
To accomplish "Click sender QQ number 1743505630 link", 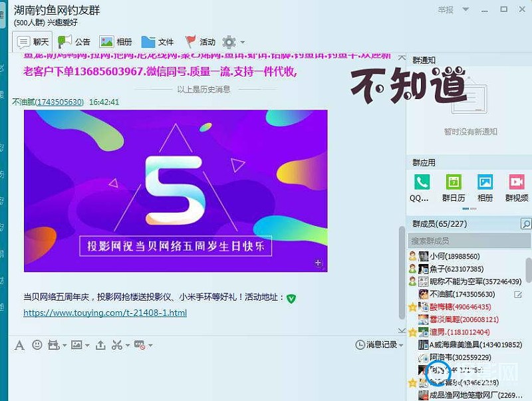I will tap(60, 102).
